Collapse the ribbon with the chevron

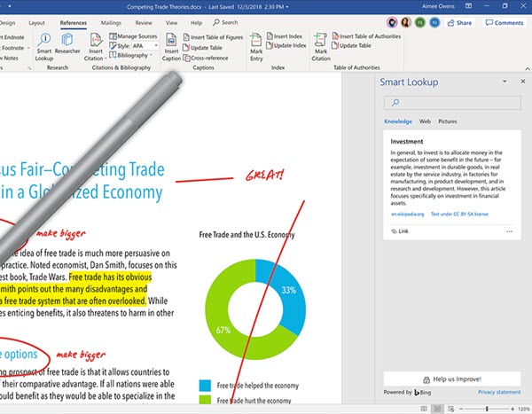[528, 68]
